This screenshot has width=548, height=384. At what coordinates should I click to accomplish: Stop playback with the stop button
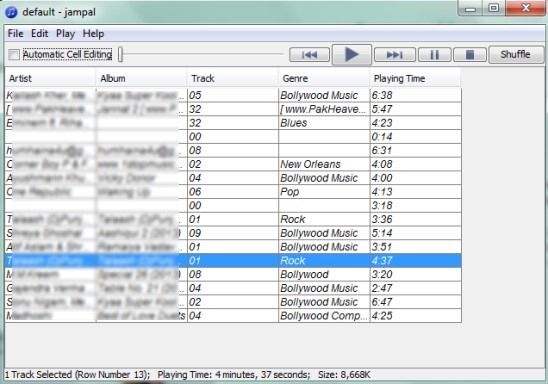click(x=470, y=55)
